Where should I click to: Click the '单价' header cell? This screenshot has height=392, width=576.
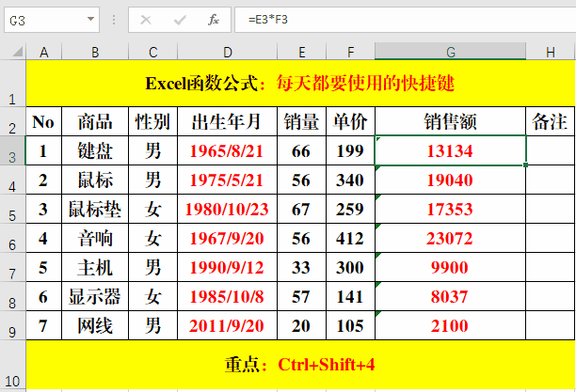pyautogui.click(x=350, y=121)
